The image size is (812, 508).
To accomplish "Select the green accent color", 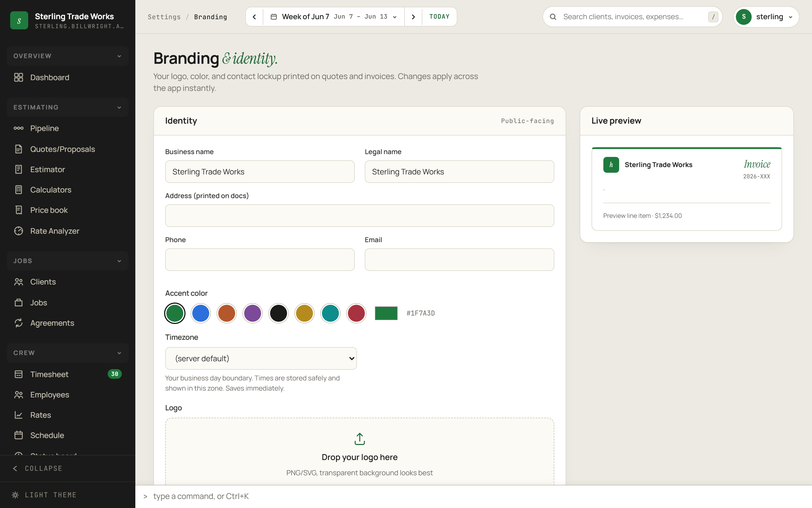I will pos(175,313).
